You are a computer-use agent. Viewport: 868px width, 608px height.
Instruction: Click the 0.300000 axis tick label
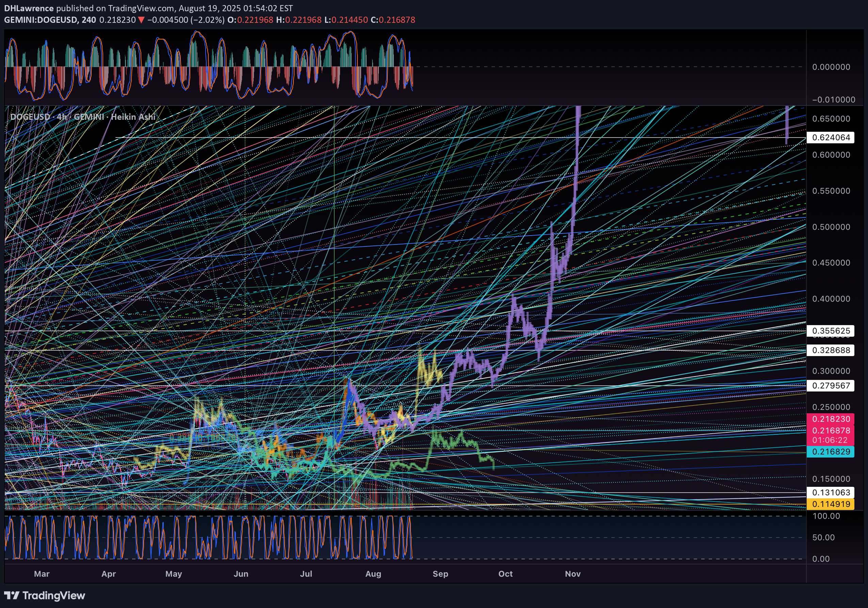[831, 371]
